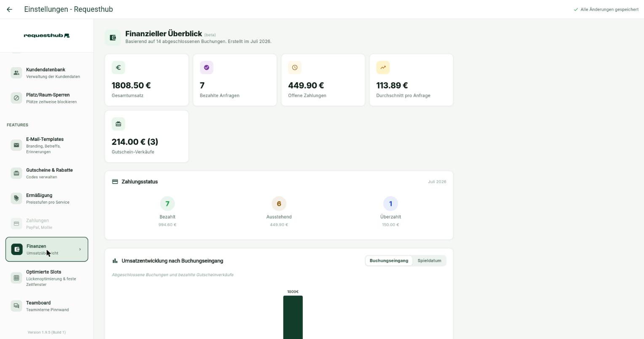Click the checkmark icon on Bezahlte Anfragen card
Image resolution: width=644 pixels, height=339 pixels.
pyautogui.click(x=206, y=67)
